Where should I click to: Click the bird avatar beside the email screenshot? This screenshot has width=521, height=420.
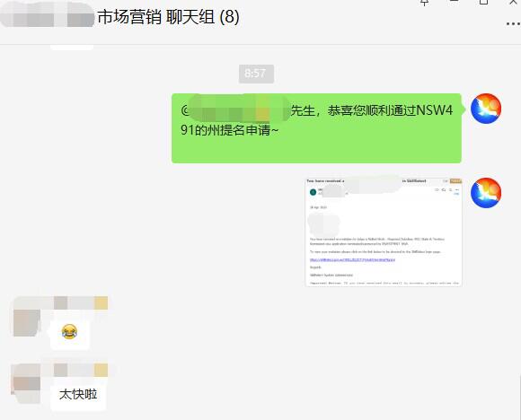click(486, 193)
